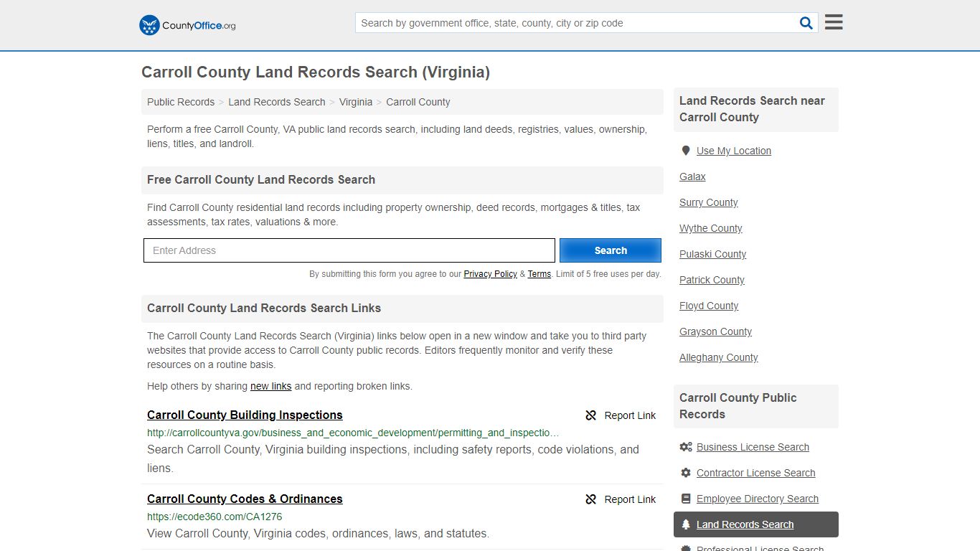The width and height of the screenshot is (980, 551).
Task: Open Surry County link
Action: coord(709,202)
